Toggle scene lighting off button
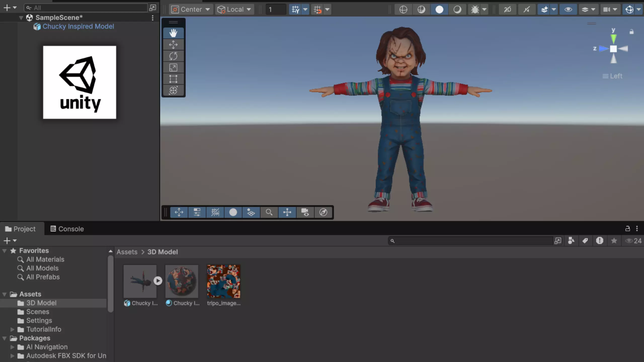644x362 pixels. (527, 10)
